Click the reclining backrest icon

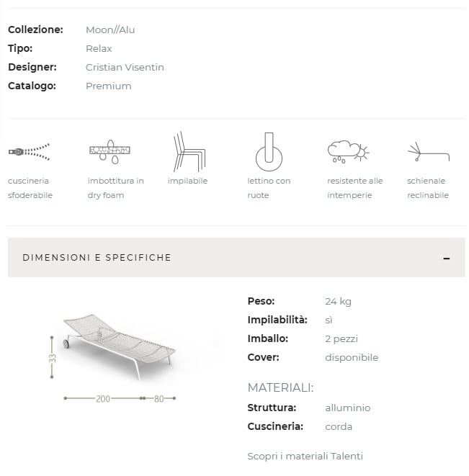coord(428,153)
